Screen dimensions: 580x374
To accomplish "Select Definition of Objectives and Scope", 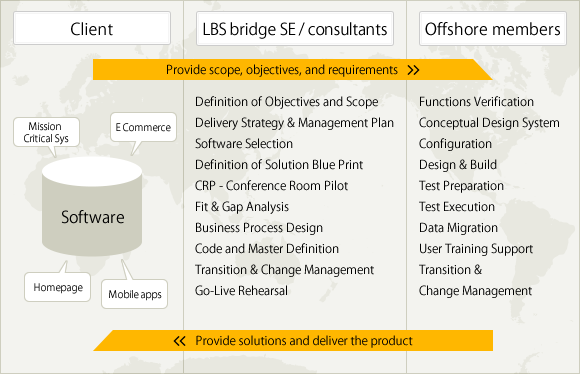I will tap(287, 102).
